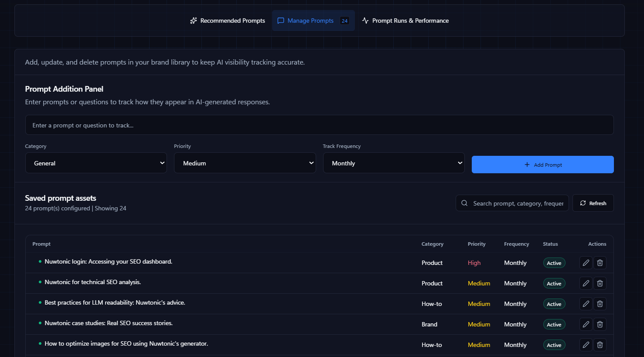Open the Recommended Prompts tab
Viewport: 644px width, 357px height.
click(228, 21)
